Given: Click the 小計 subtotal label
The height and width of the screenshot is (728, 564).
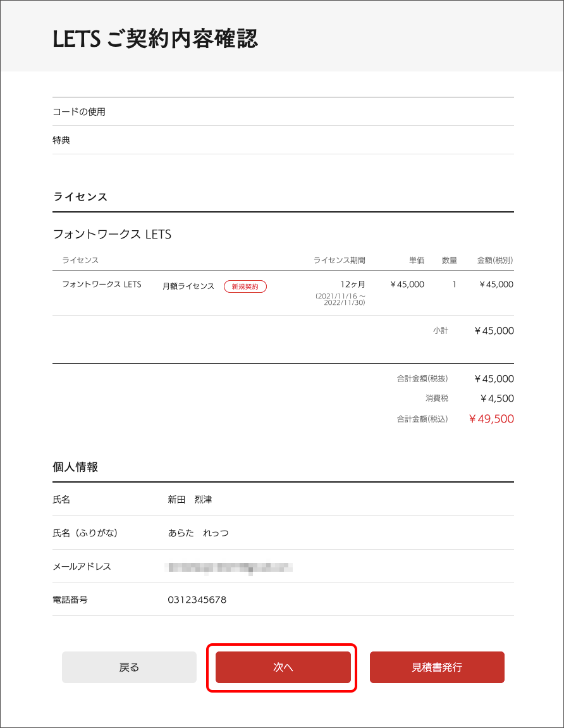Looking at the screenshot, I should (x=440, y=331).
